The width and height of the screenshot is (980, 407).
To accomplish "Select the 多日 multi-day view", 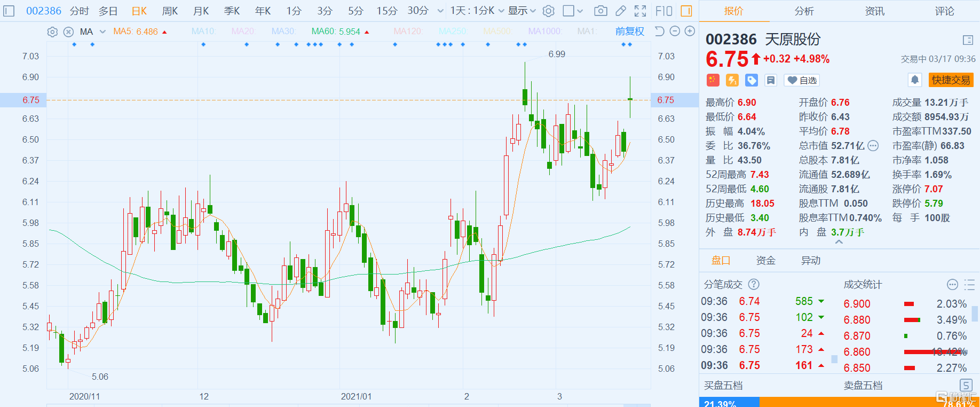I will [108, 11].
